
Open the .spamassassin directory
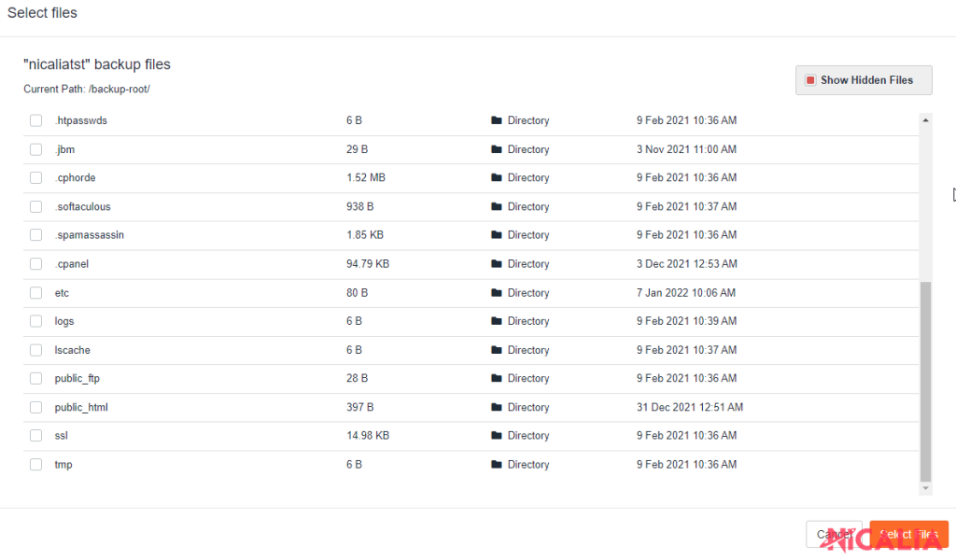(90, 235)
